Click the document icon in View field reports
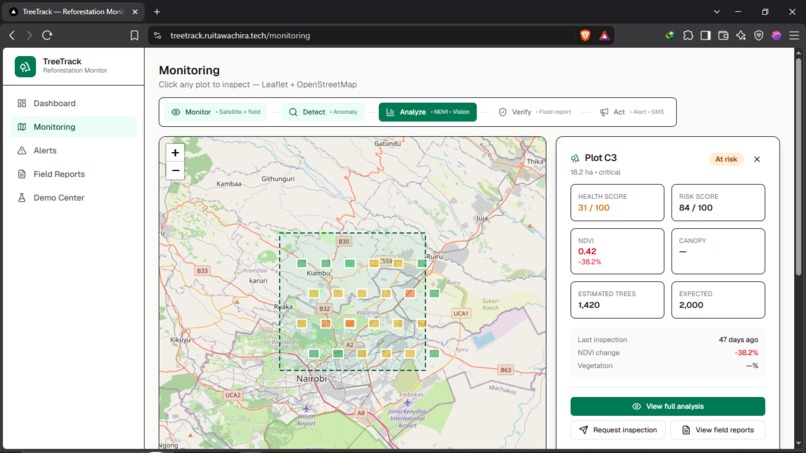 (x=686, y=430)
